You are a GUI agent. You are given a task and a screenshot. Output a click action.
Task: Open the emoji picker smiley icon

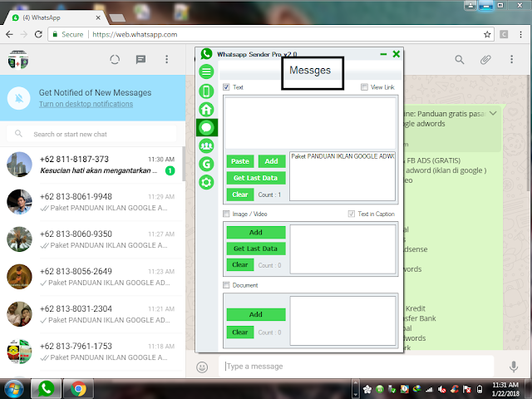(x=202, y=367)
